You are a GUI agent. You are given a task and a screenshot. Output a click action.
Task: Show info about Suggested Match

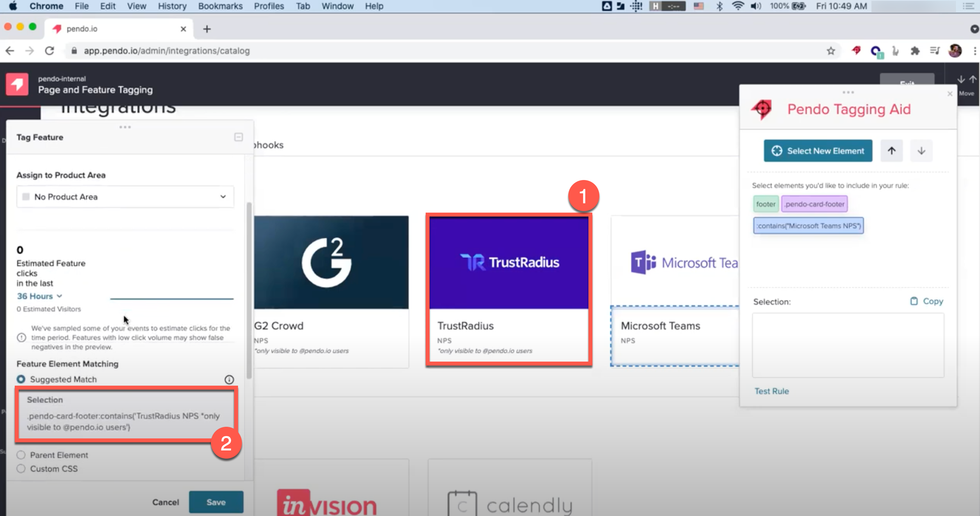coord(229,379)
